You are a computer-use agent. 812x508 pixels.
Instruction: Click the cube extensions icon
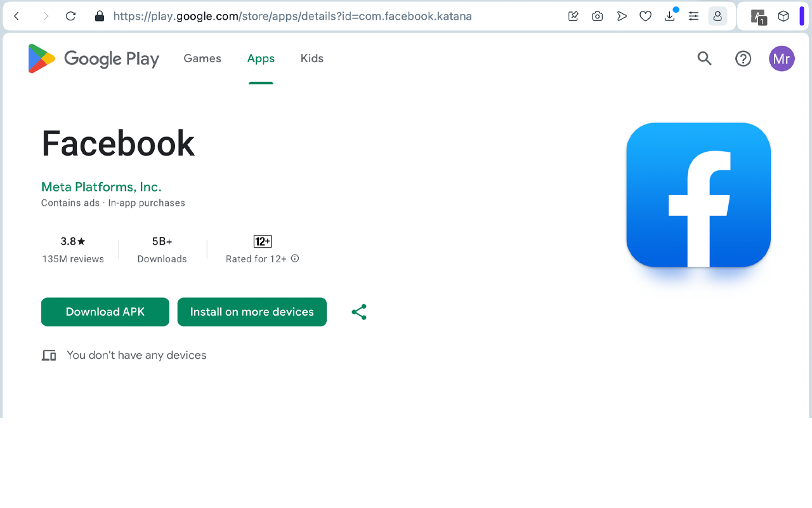(783, 17)
